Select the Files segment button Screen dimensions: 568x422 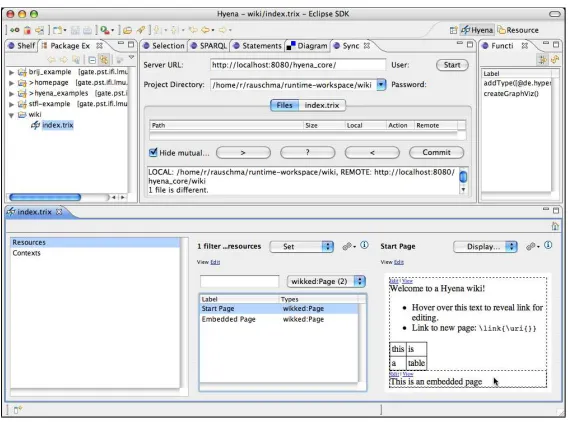(284, 105)
